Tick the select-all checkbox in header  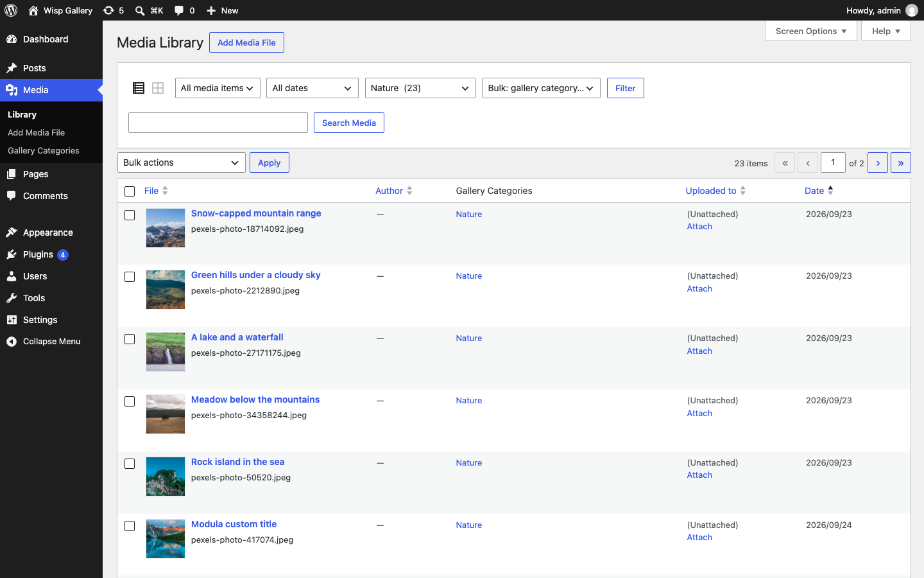[130, 191]
